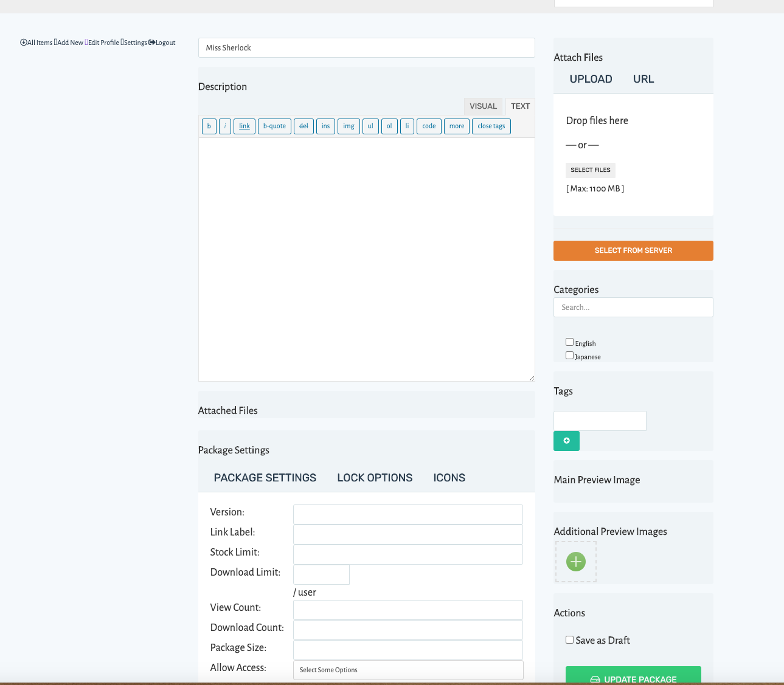Image resolution: width=784 pixels, height=685 pixels.
Task: Click the Select Files button
Action: pyautogui.click(x=591, y=170)
